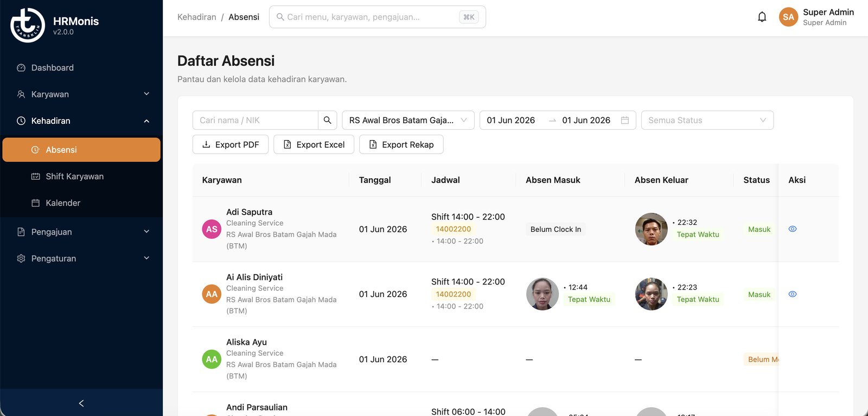Open the notifications bell
The width and height of the screenshot is (868, 416).
pos(762,17)
